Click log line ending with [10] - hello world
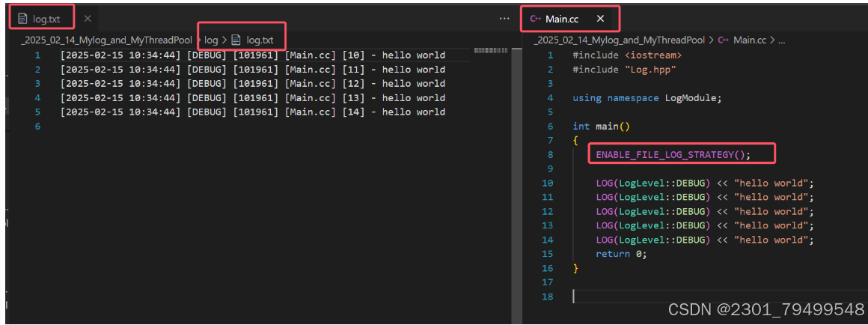 pyautogui.click(x=253, y=55)
